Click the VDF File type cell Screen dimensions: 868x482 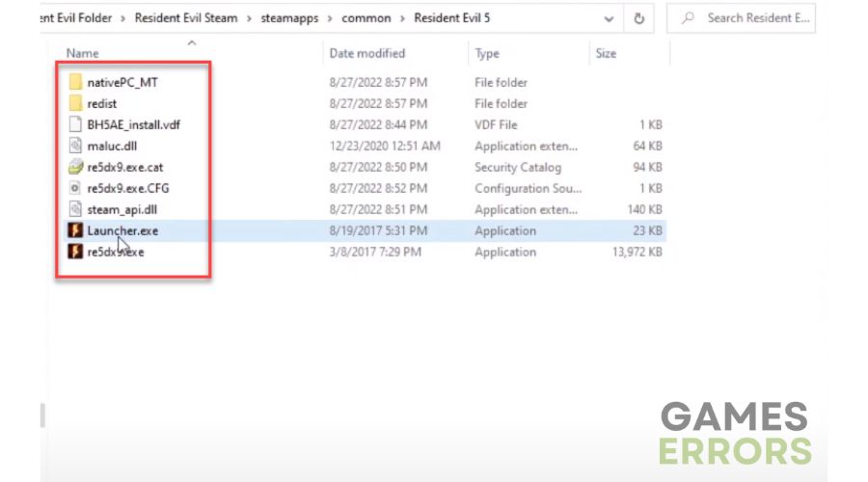[x=496, y=124]
